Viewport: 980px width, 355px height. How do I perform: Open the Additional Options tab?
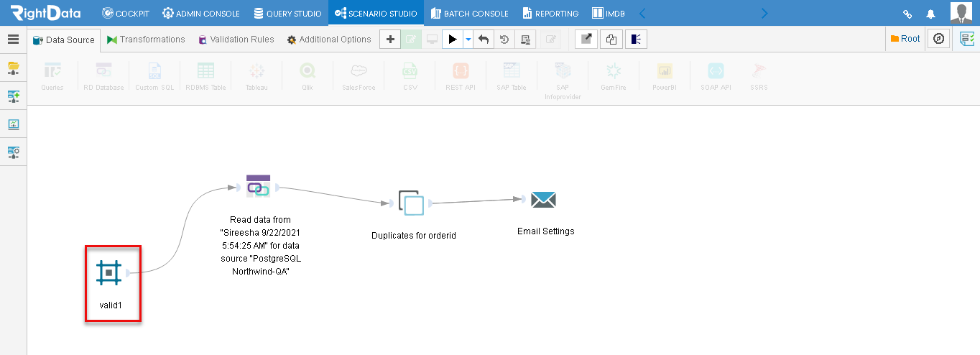point(329,40)
